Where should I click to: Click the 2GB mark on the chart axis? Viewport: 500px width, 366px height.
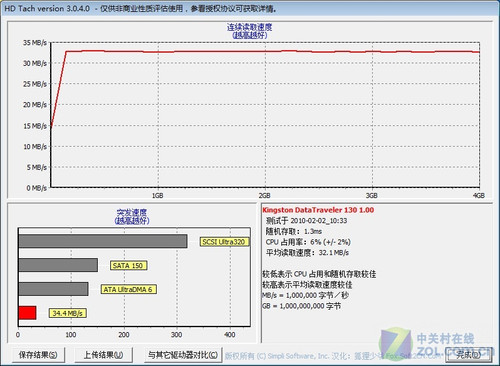[264, 195]
